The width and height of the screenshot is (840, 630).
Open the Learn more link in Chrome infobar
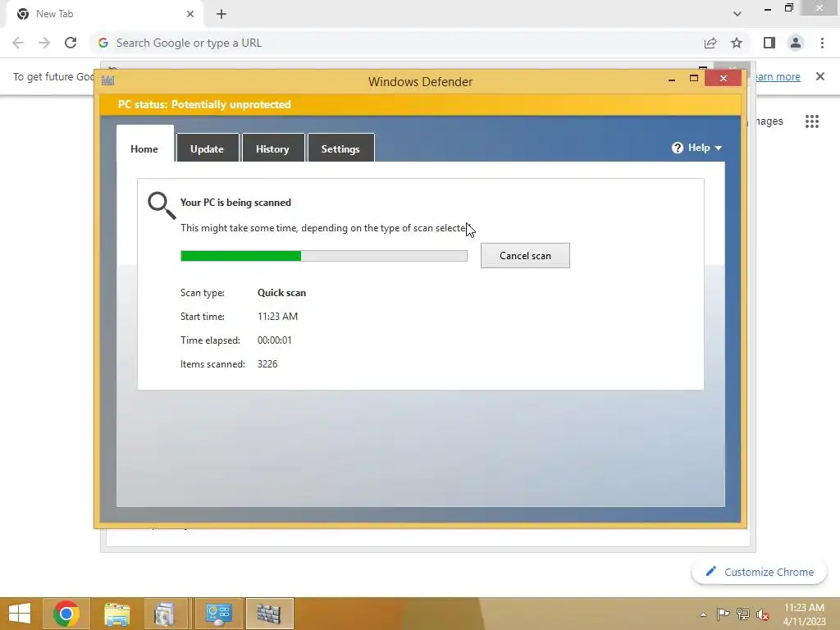[778, 76]
